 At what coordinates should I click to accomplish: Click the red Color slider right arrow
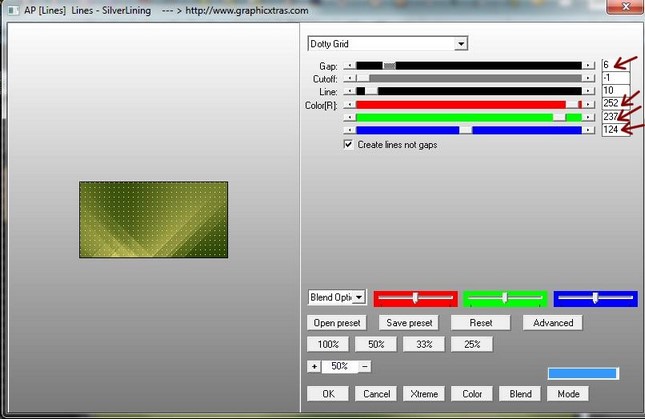point(592,104)
